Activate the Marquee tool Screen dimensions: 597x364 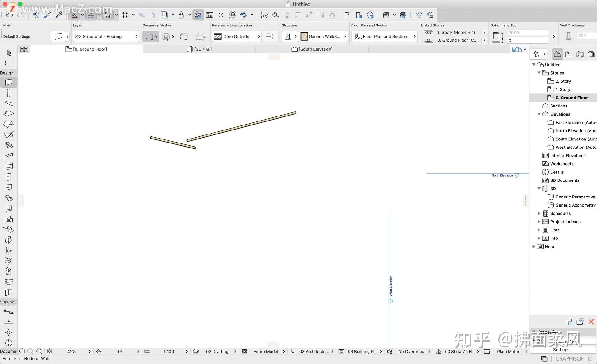pos(8,64)
